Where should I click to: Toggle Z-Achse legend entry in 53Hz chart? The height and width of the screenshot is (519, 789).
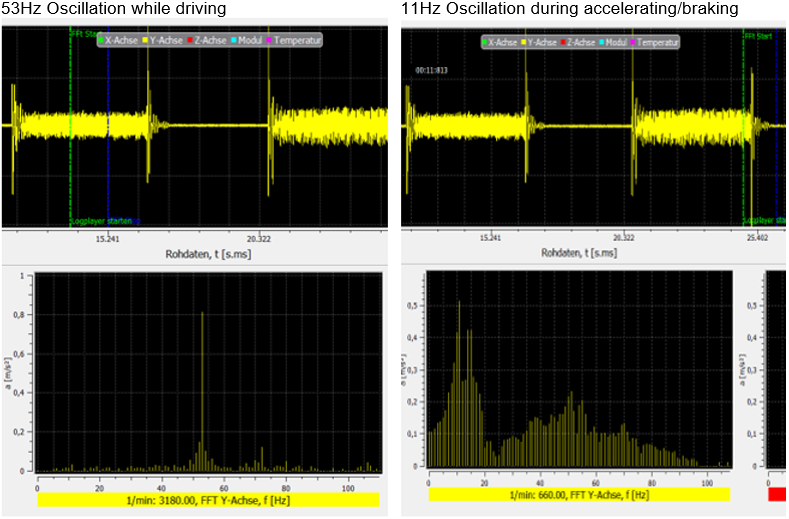pos(207,40)
